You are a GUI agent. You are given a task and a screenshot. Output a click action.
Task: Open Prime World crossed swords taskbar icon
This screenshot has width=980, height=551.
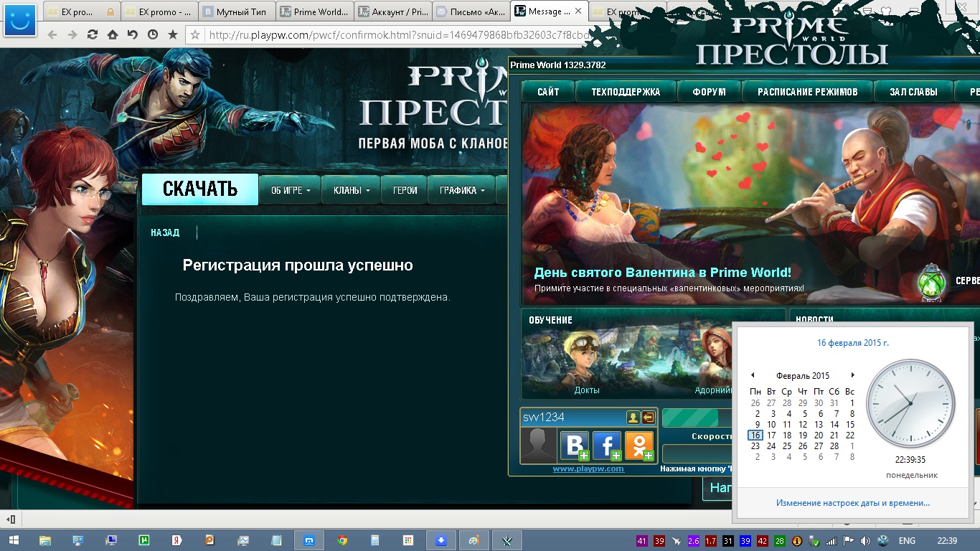(507, 540)
